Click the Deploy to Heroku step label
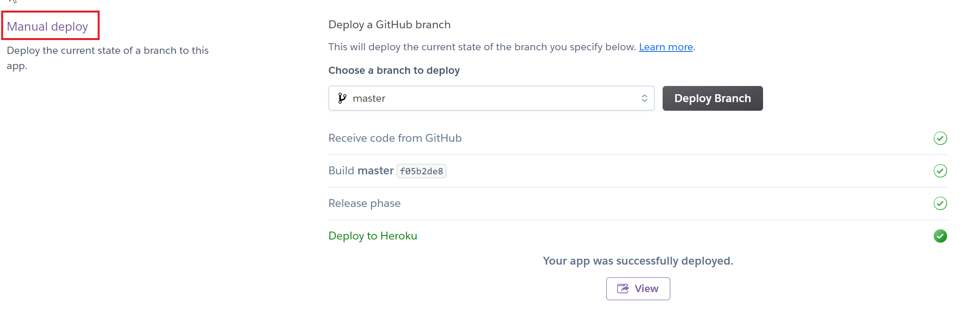This screenshot has height=318, width=980. [373, 236]
